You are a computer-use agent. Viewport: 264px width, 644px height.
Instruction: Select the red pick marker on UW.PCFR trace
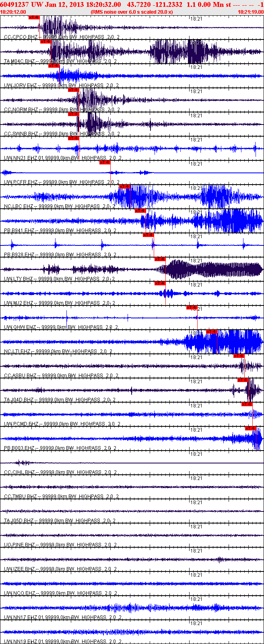[105, 162]
